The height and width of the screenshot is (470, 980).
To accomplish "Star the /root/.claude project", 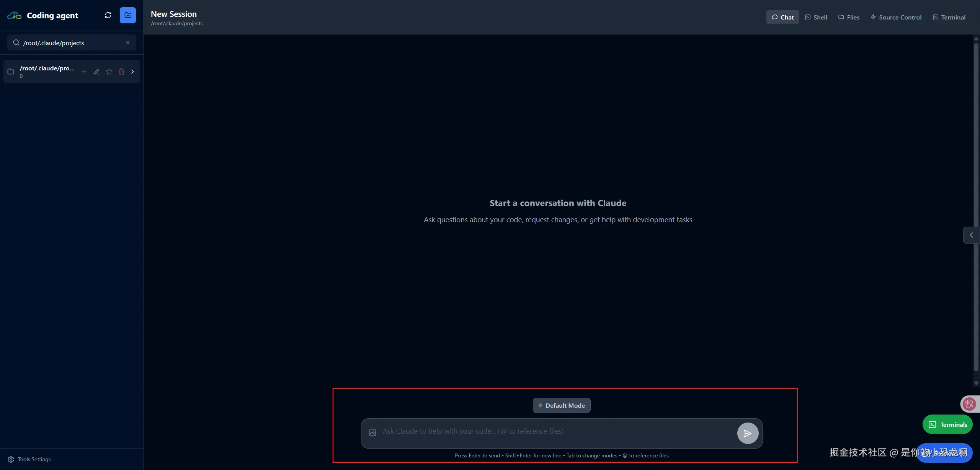I will pos(109,72).
